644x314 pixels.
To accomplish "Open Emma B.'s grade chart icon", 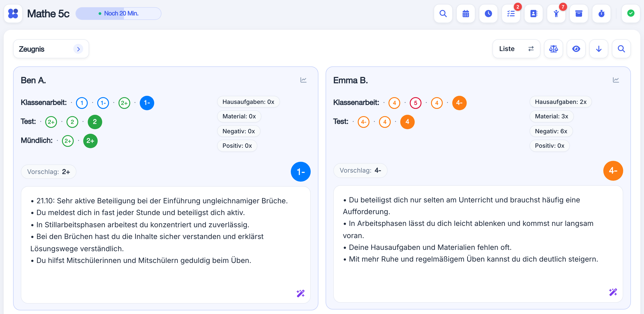I will 616,80.
